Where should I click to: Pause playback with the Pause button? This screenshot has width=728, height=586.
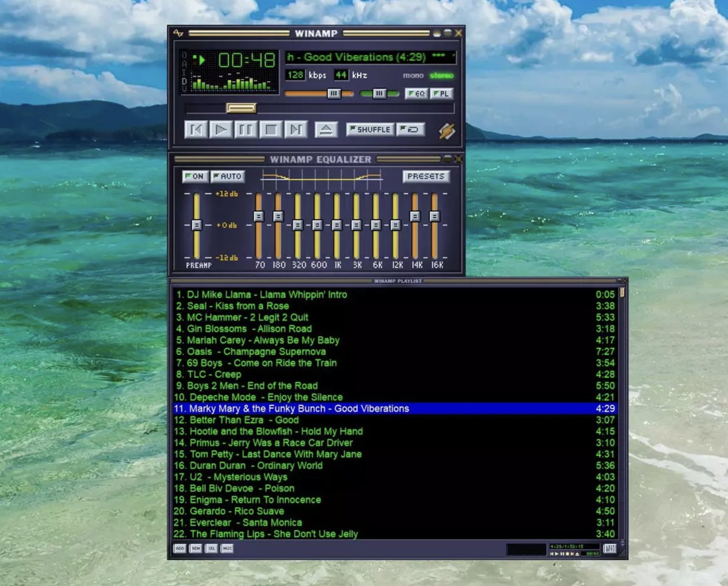click(246, 129)
